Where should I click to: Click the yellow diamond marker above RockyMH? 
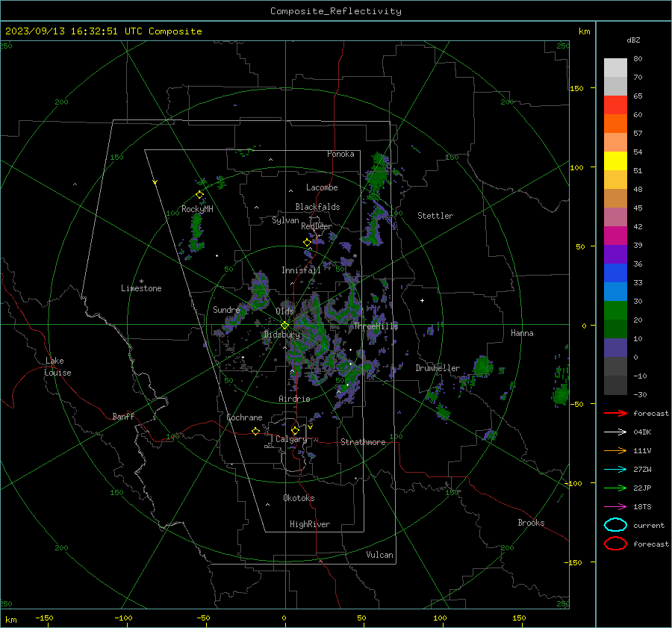click(x=199, y=195)
